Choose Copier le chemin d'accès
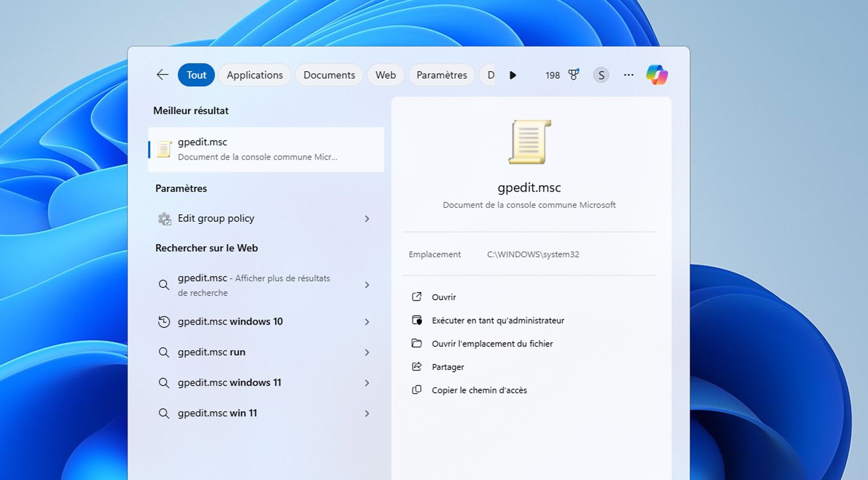868x480 pixels. (x=479, y=390)
